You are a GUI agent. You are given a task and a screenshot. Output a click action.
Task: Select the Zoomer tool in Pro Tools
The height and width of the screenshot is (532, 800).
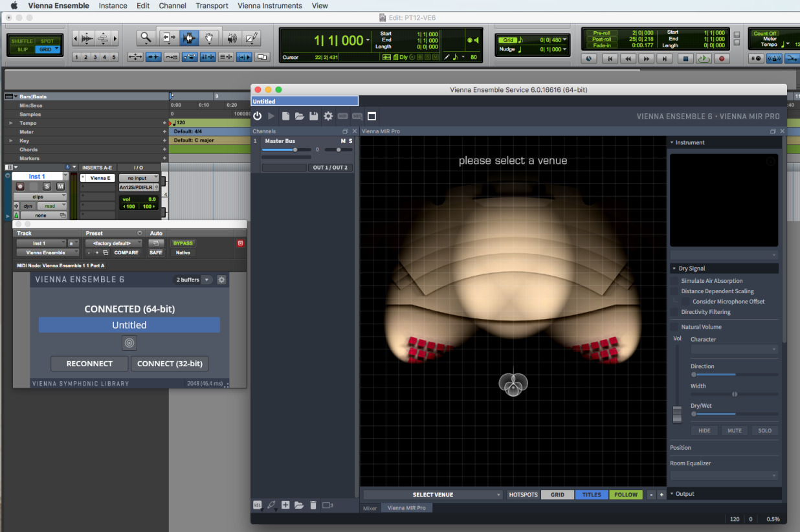146,38
